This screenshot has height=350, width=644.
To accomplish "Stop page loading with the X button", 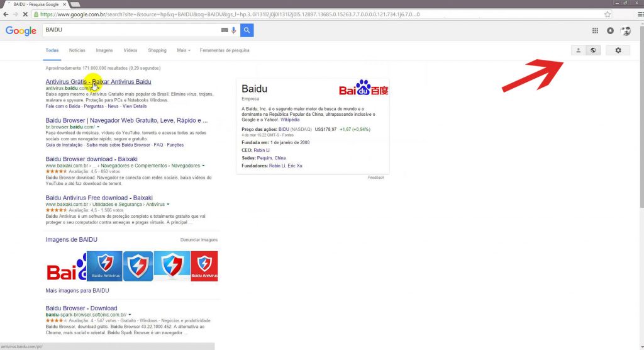I will pyautogui.click(x=25, y=14).
